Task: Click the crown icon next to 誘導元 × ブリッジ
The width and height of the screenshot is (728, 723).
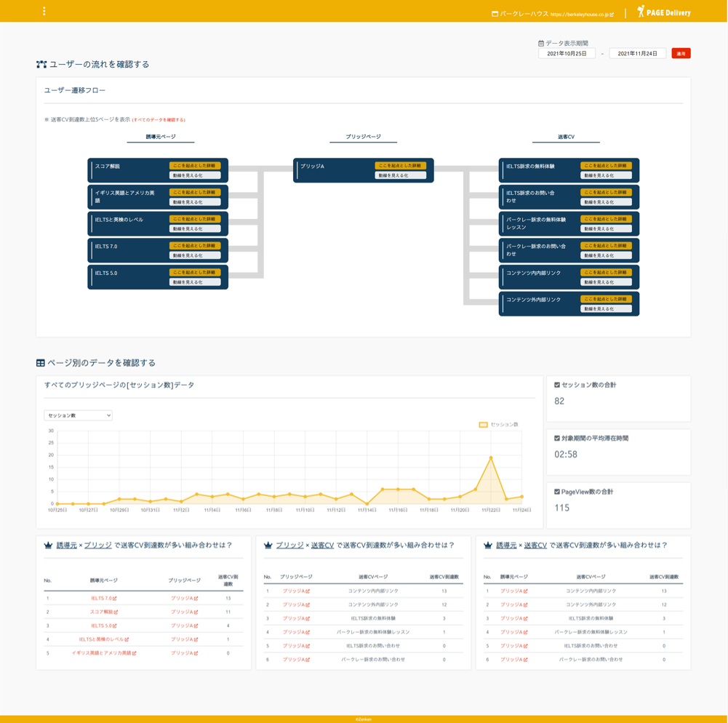Action: 49,546
